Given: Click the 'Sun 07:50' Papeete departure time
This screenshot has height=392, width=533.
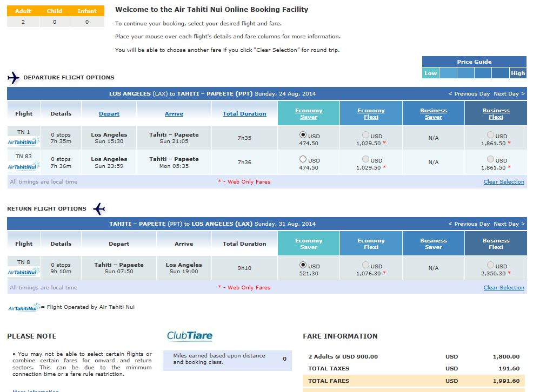Looking at the screenshot, I should 119,272.
